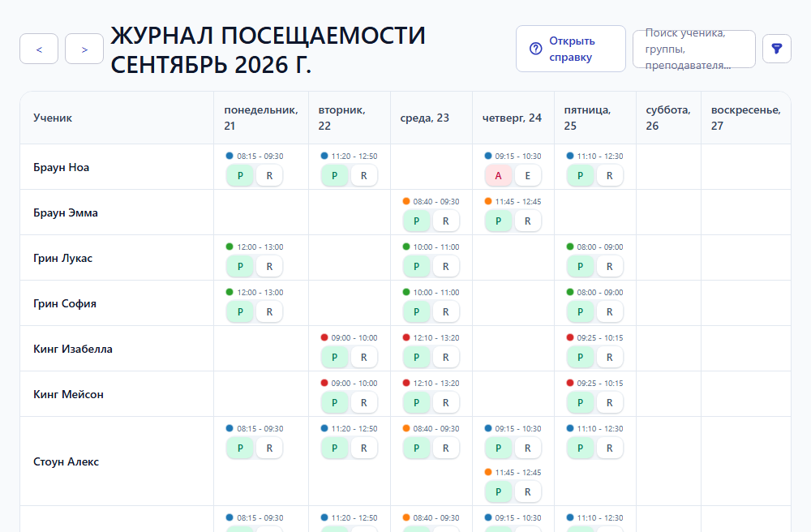
Task: Click the Журнал посещаемости page title
Action: point(268,50)
